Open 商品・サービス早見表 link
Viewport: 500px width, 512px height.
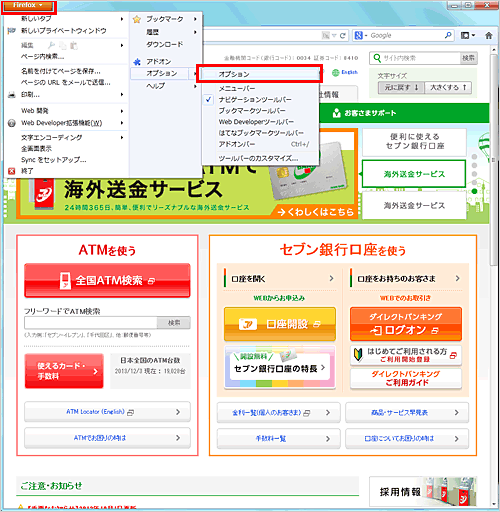coord(407,413)
